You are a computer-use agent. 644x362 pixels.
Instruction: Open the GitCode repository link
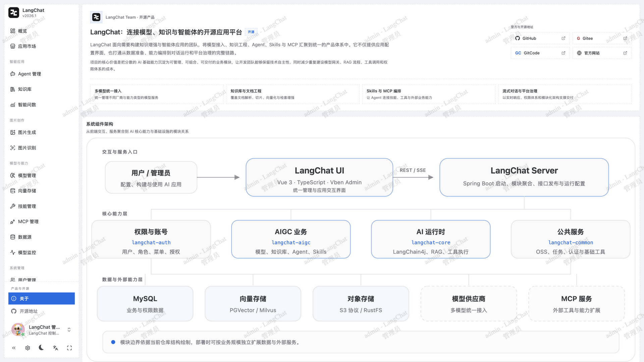coord(540,53)
